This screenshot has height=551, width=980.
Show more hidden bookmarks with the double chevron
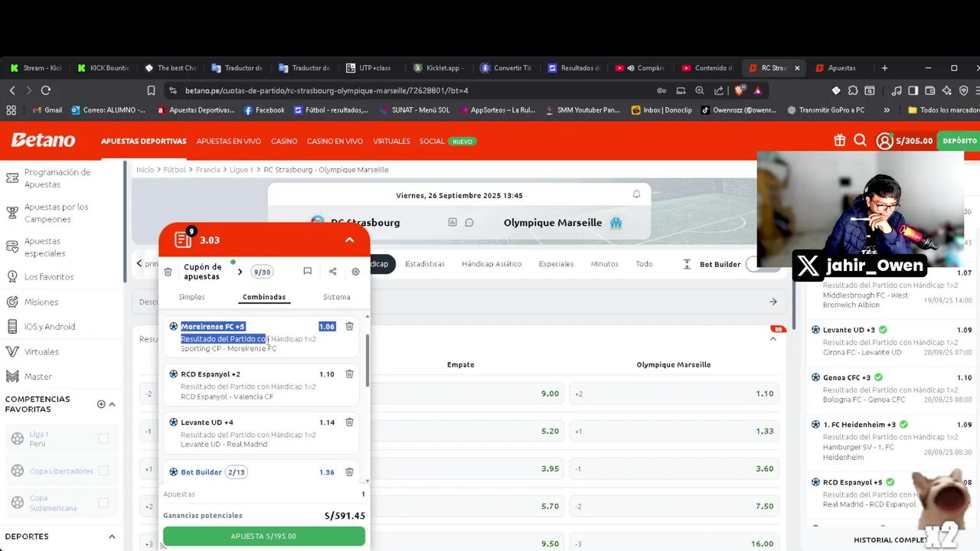(x=887, y=110)
